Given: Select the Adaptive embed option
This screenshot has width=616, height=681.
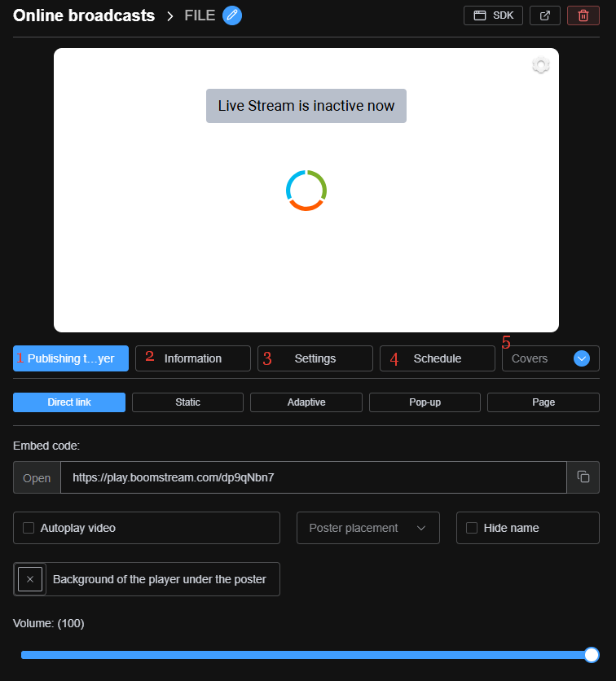Looking at the screenshot, I should (306, 402).
